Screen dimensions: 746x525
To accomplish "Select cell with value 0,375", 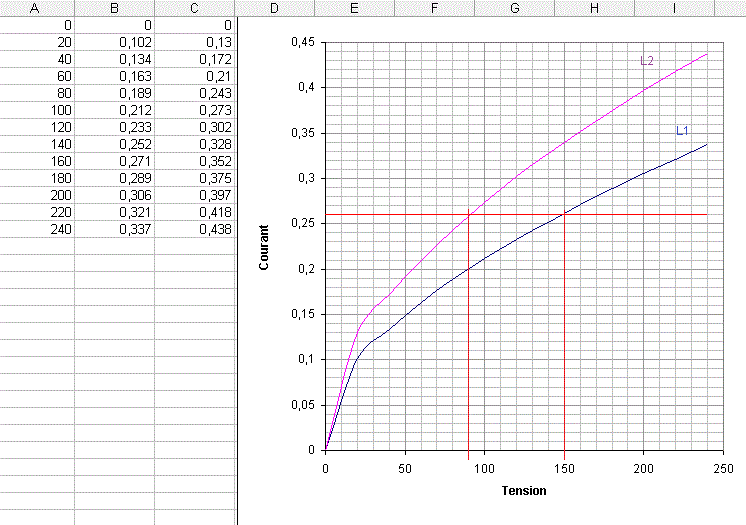I will click(195, 178).
